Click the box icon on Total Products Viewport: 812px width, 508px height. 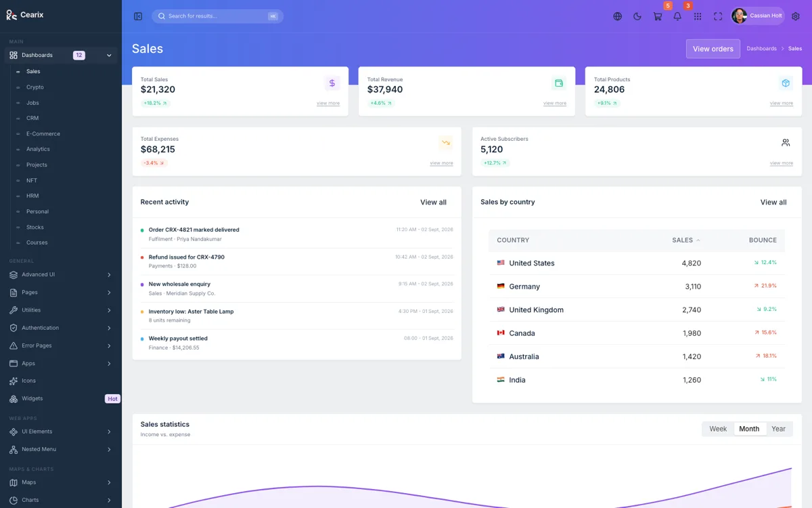[x=786, y=83]
